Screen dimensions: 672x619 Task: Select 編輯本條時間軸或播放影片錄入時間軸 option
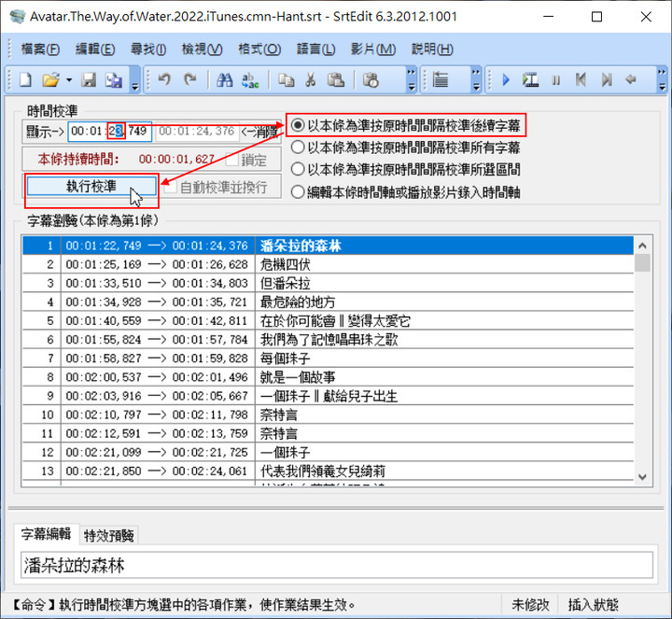(x=405, y=192)
